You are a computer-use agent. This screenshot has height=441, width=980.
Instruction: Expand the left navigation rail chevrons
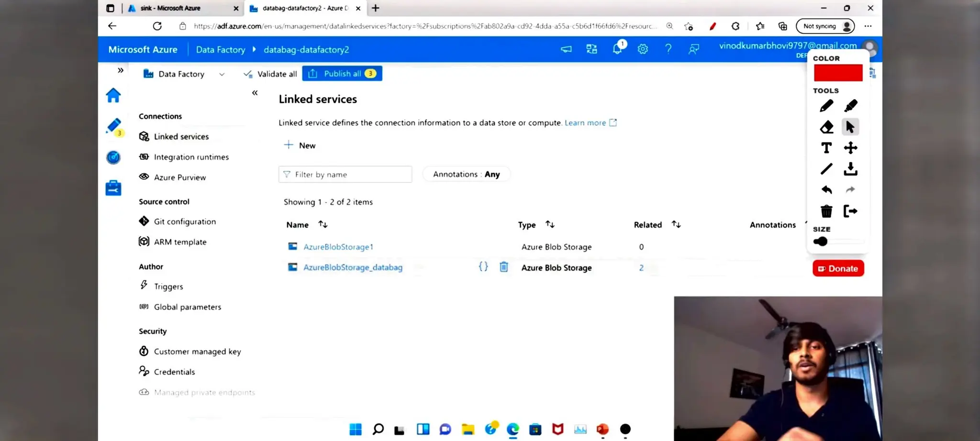coord(121,70)
